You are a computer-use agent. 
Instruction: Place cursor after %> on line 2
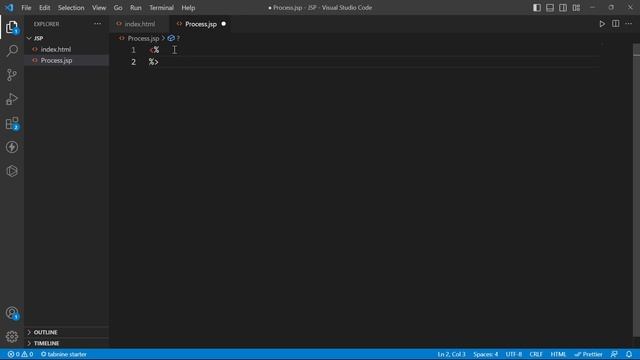click(159, 62)
